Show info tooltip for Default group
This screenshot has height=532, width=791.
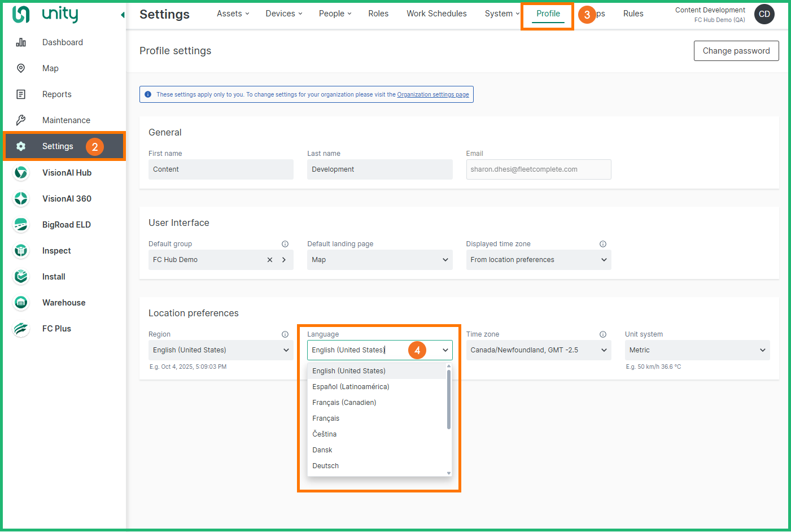[x=285, y=244]
